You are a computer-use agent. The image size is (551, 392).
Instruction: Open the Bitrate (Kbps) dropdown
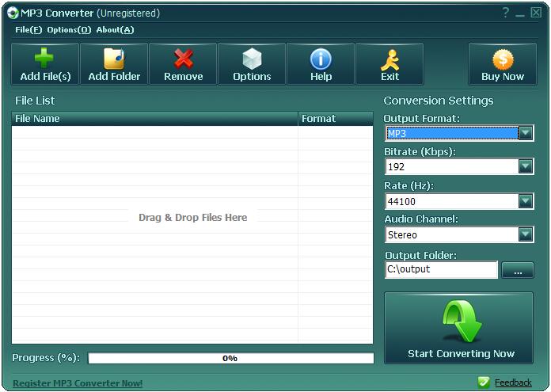pyautogui.click(x=526, y=167)
